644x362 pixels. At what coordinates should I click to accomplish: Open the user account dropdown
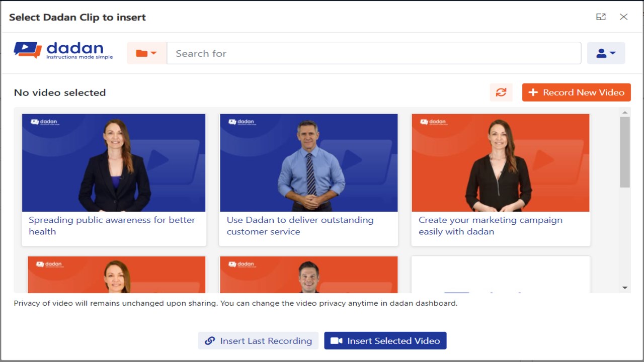coord(606,53)
